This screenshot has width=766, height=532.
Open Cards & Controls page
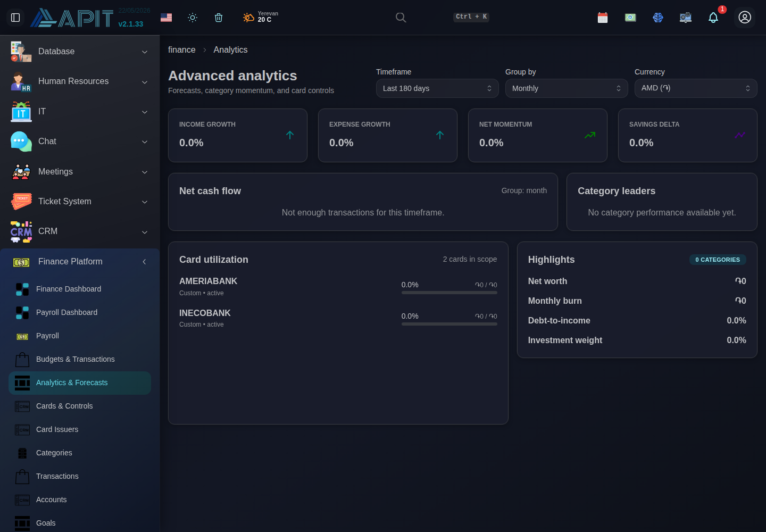pos(80,406)
